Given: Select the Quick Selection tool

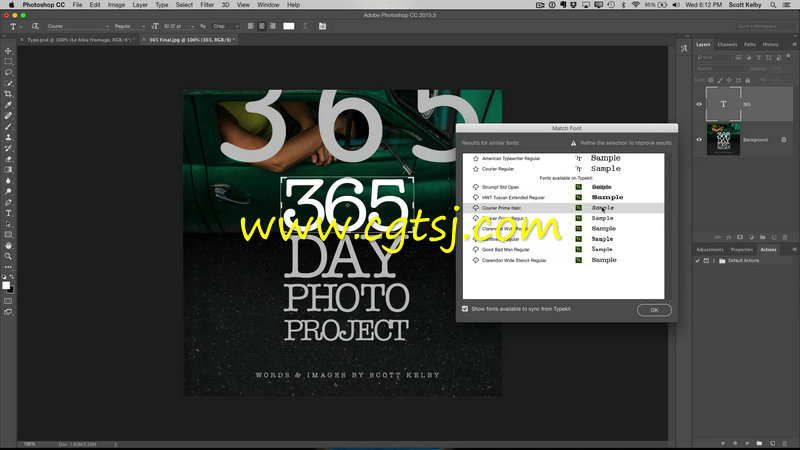Looking at the screenshot, I should coord(8,83).
